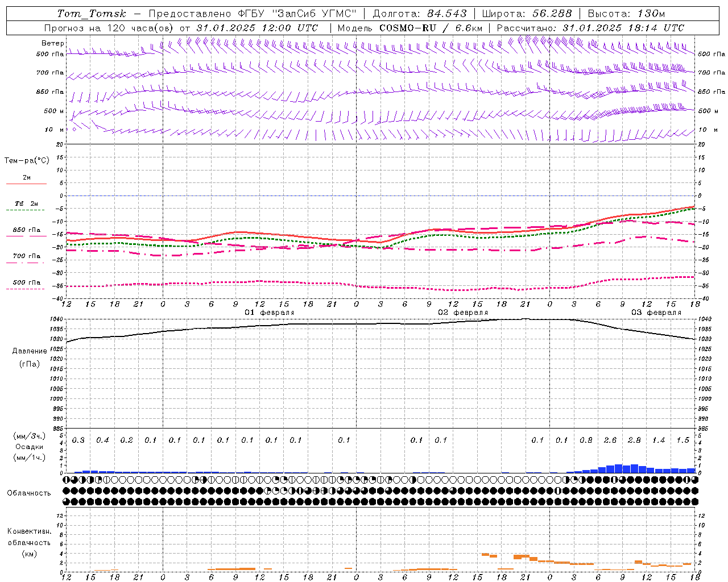The width and height of the screenshot is (728, 582).
Task: Click the Долгота: 84.543 header value
Action: (x=420, y=14)
